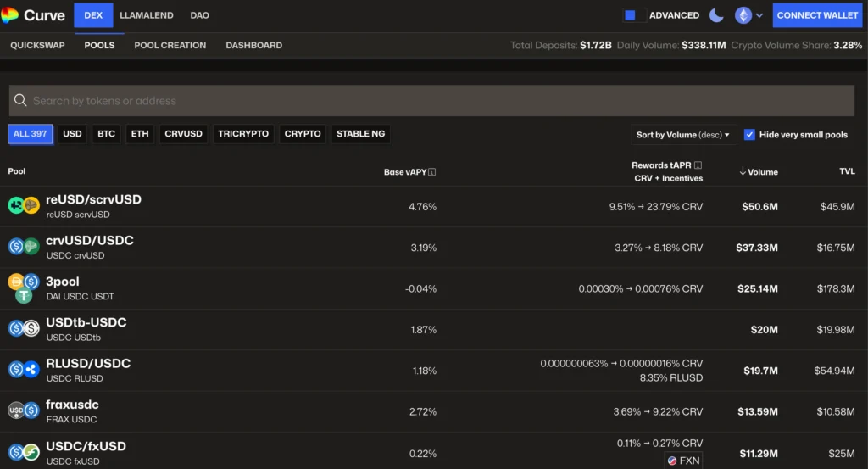Sort by Pool column header
This screenshot has height=469, width=868.
(x=17, y=171)
